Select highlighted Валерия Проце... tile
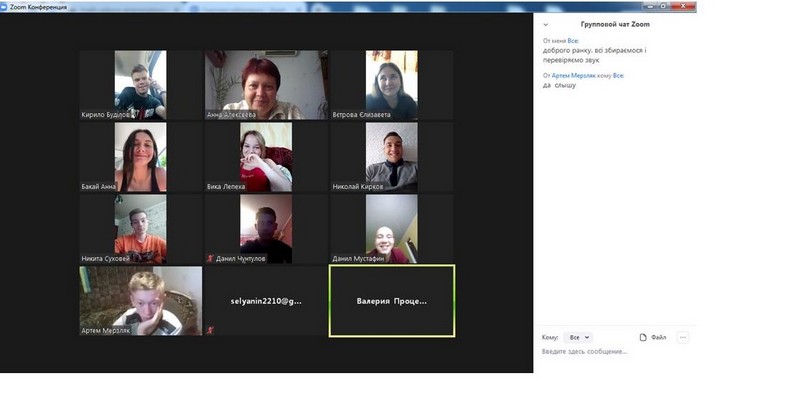Image resolution: width=800 pixels, height=394 pixels. tap(391, 301)
